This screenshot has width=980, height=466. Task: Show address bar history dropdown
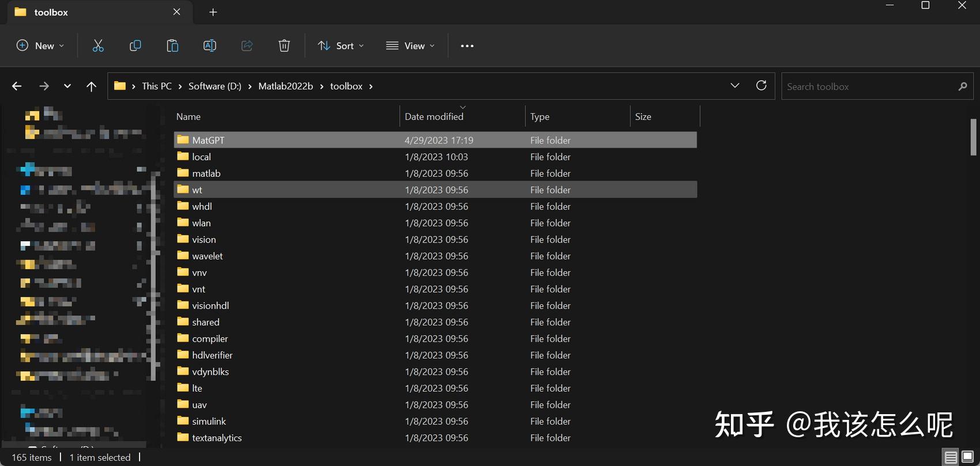[x=735, y=86]
